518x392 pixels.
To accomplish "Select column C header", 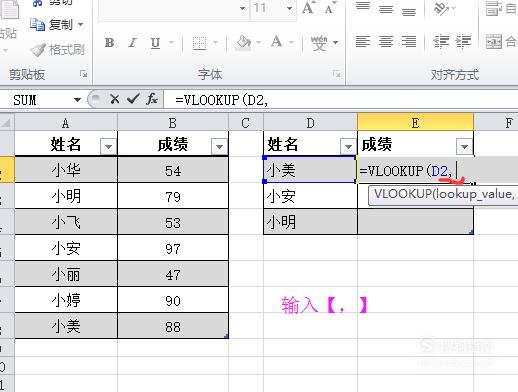I will click(x=246, y=123).
